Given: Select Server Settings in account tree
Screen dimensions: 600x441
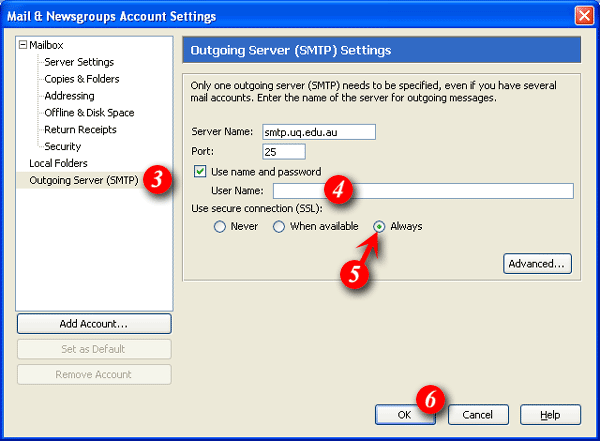Looking at the screenshot, I should 79,62.
